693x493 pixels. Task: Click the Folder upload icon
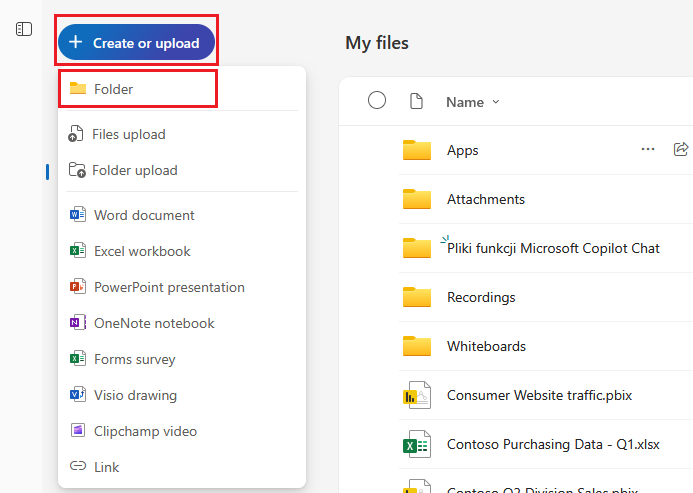pyautogui.click(x=77, y=170)
